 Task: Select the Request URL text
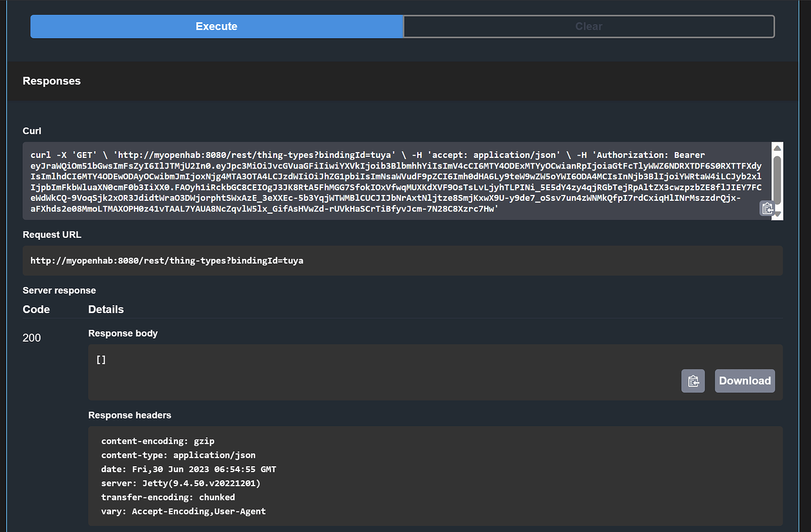[167, 260]
